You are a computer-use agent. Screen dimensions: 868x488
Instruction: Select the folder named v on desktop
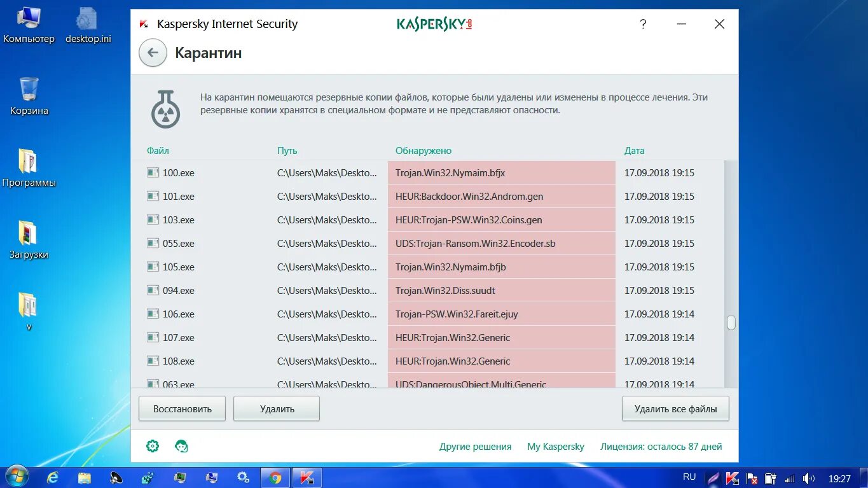[29, 312]
